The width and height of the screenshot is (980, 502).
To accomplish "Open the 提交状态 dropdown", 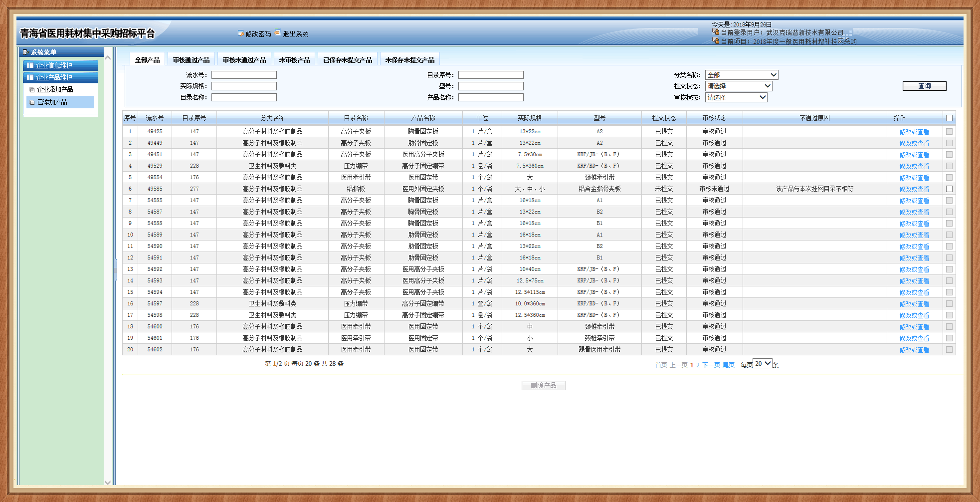I will click(738, 86).
